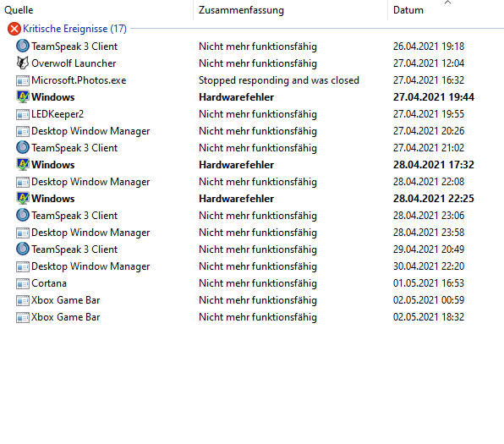This screenshot has width=504, height=444.
Task: Click the Microsoft.Photos.exe app icon
Action: tap(23, 80)
